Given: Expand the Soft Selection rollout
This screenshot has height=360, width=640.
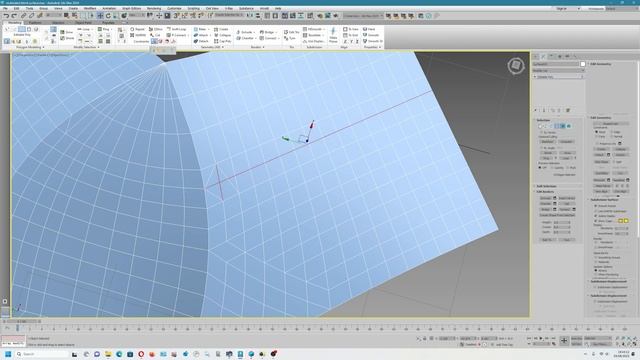Looking at the screenshot, I should point(546,186).
